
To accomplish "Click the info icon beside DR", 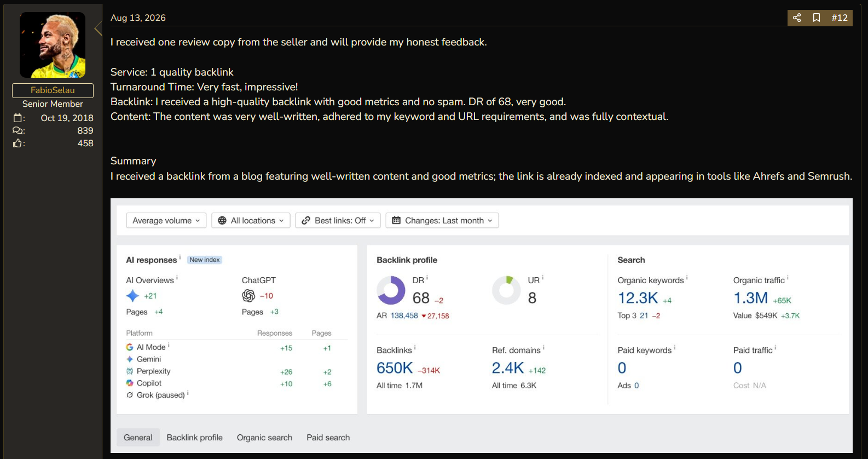I will pyautogui.click(x=427, y=278).
